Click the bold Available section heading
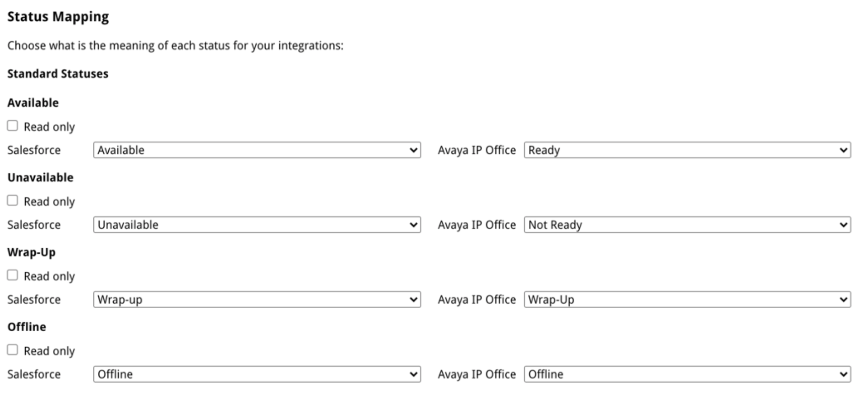 tap(33, 103)
